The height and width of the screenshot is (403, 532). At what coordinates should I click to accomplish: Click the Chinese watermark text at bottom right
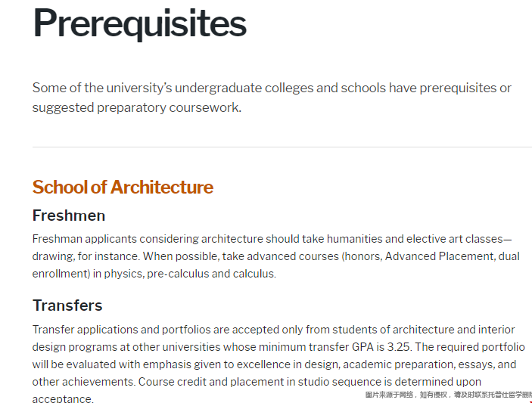pos(448,395)
